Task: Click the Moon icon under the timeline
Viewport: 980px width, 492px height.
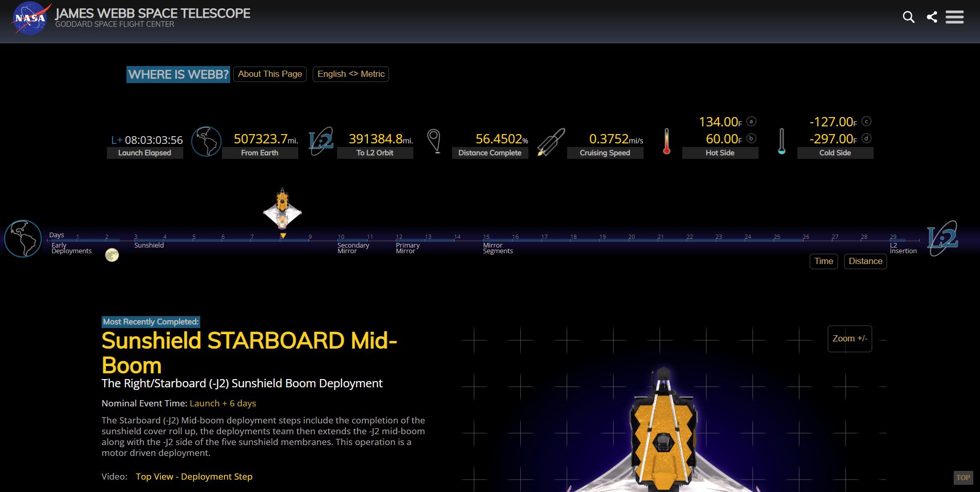Action: pos(112,255)
